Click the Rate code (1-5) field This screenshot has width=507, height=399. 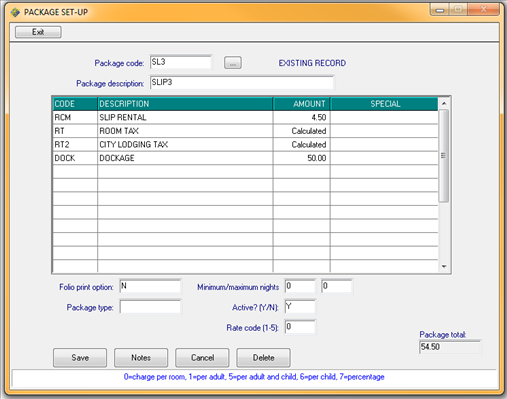click(x=300, y=327)
